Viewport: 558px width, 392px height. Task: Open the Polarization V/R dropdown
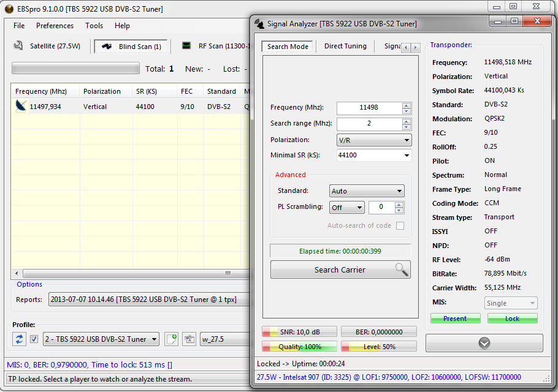[374, 140]
